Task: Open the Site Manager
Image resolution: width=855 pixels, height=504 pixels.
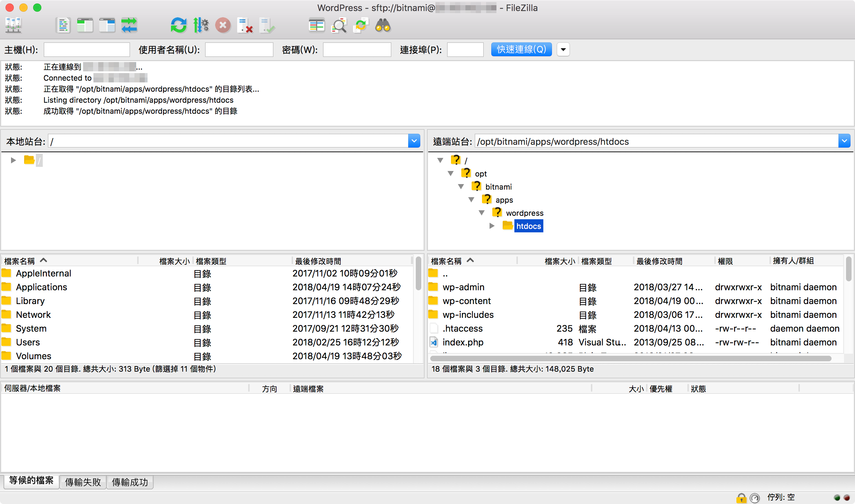Action: coord(13,25)
